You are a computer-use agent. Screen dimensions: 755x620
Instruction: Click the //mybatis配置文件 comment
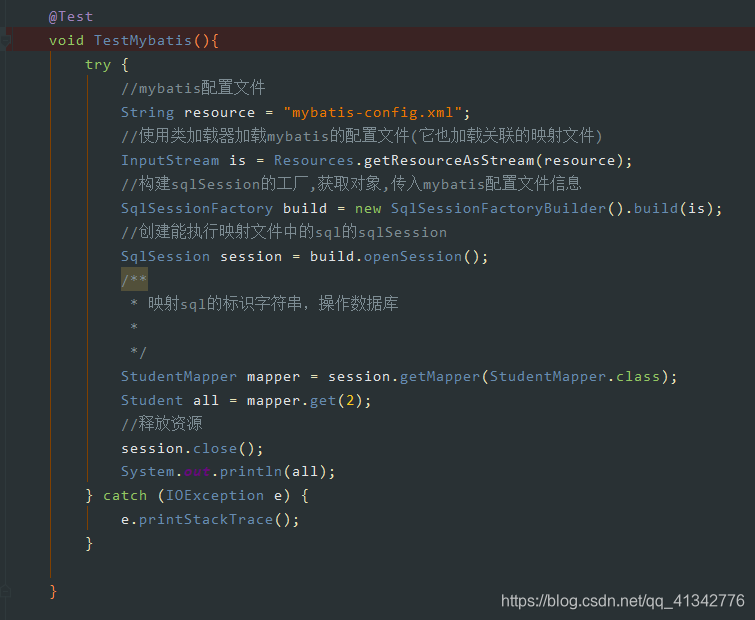pos(193,88)
